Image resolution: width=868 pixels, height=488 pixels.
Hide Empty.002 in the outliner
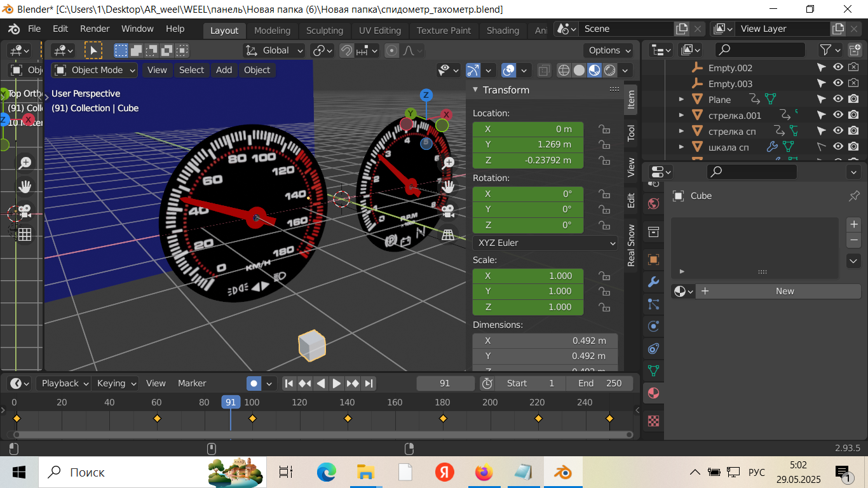pyautogui.click(x=838, y=68)
